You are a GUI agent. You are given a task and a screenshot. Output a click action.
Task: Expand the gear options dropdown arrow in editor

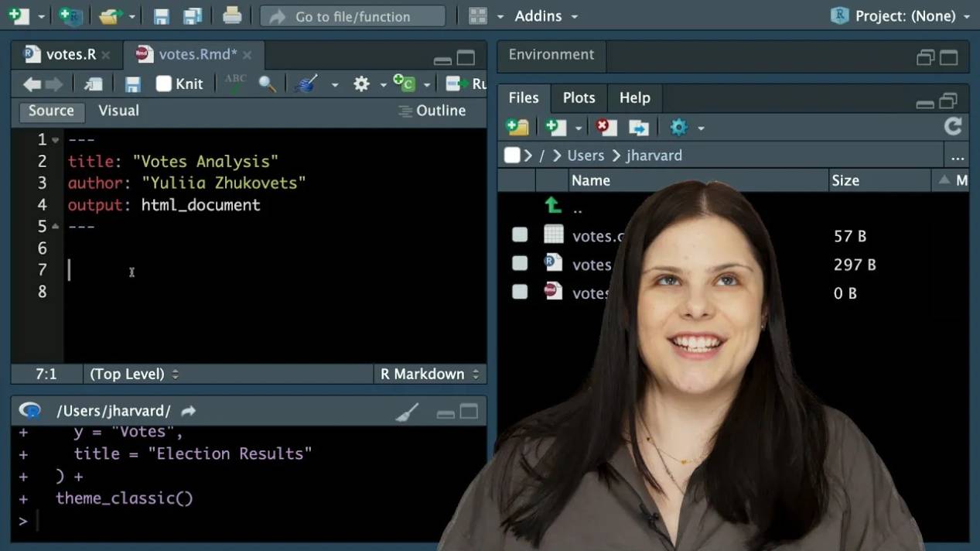point(383,84)
